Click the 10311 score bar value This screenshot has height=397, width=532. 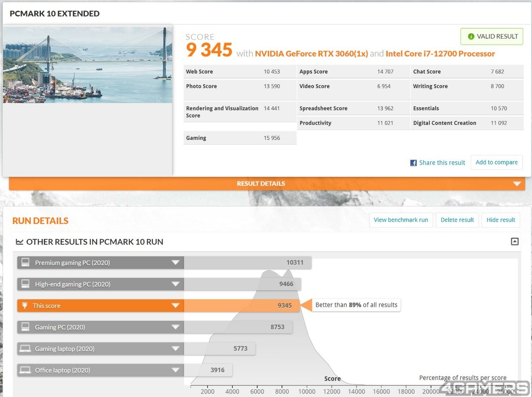pyautogui.click(x=295, y=263)
